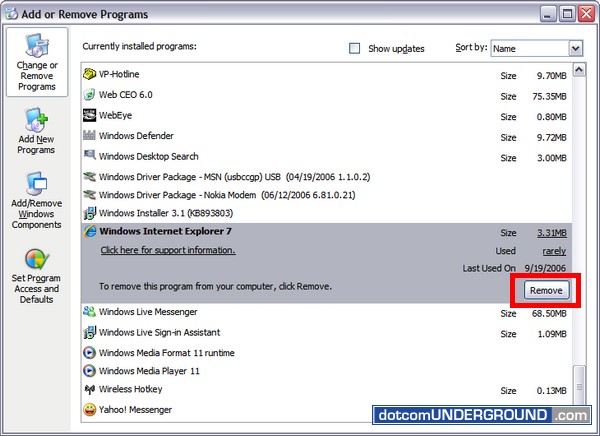The image size is (600, 436).
Task: Select 'Yahoo! Messenger' program text
Action: 135,410
